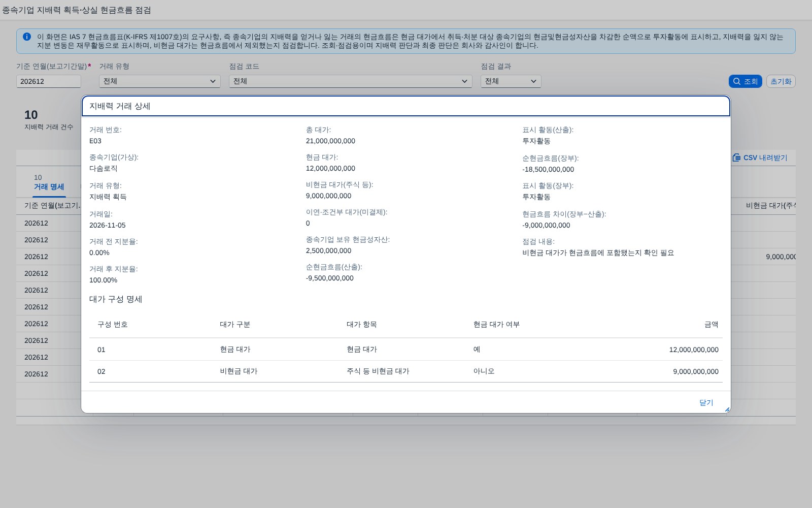Grab the dialog resize handle icon
This screenshot has height=508, width=812.
(x=727, y=409)
